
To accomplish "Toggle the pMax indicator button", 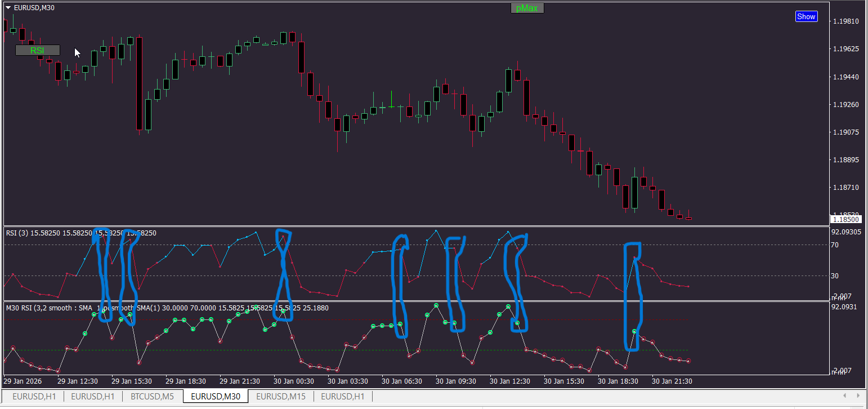I will [527, 8].
